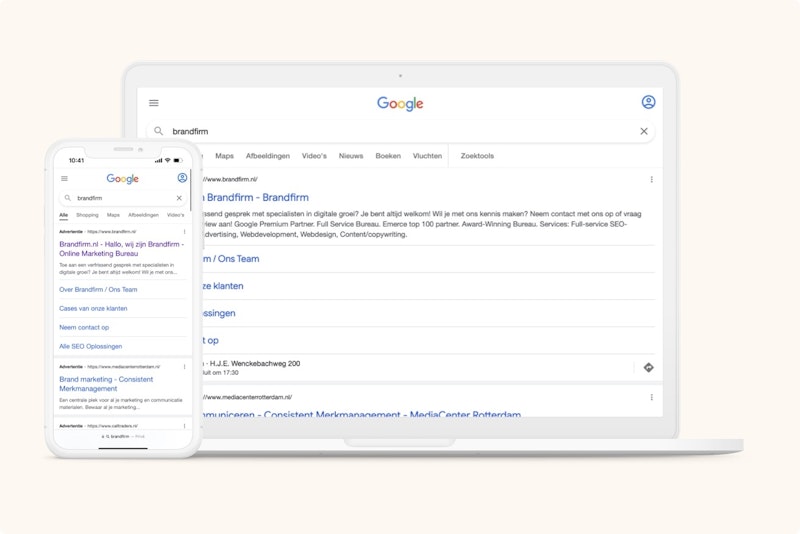Tap the three-dot menu of the first phone ad
The image size is (800, 534).
pyautogui.click(x=184, y=231)
